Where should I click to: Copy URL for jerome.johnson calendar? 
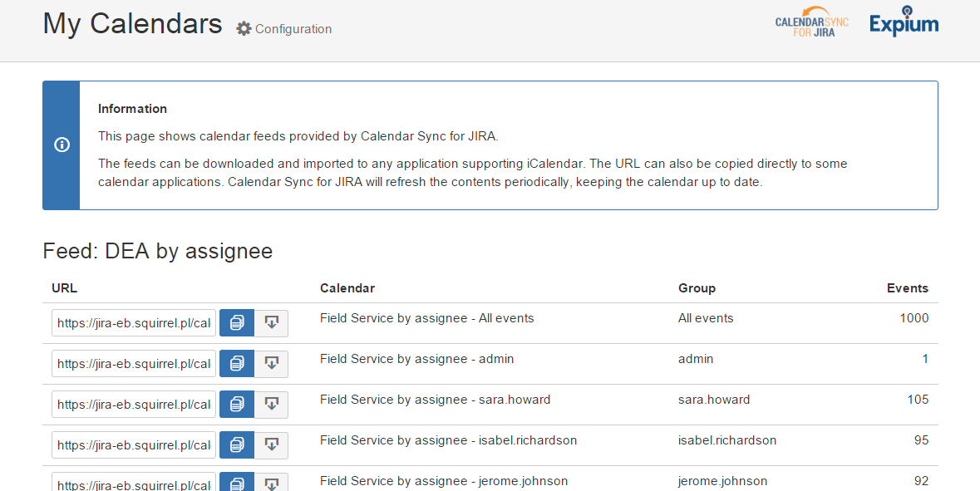click(x=237, y=483)
